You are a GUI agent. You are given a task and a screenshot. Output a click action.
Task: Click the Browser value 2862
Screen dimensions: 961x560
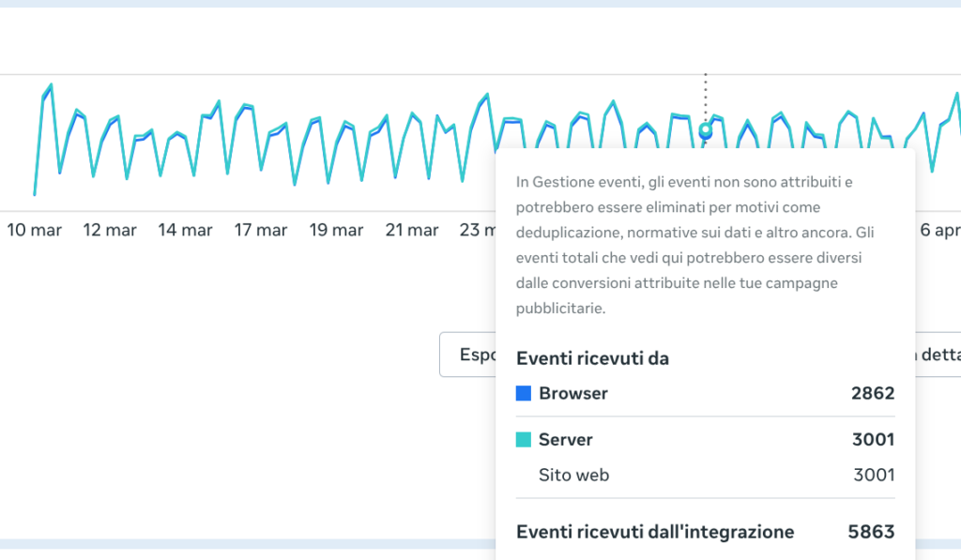coord(873,393)
